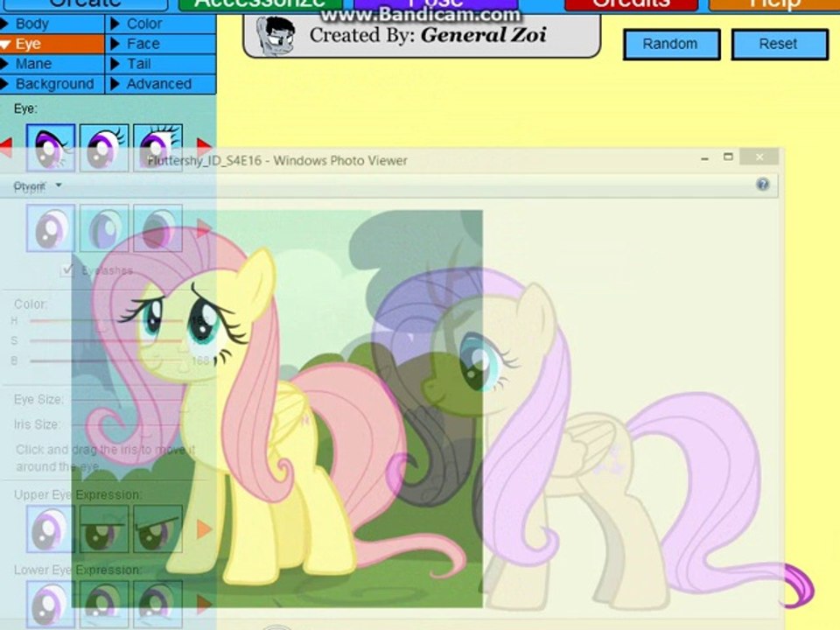Image resolution: width=840 pixels, height=630 pixels.
Task: Expand the Body category
Action: [x=52, y=24]
